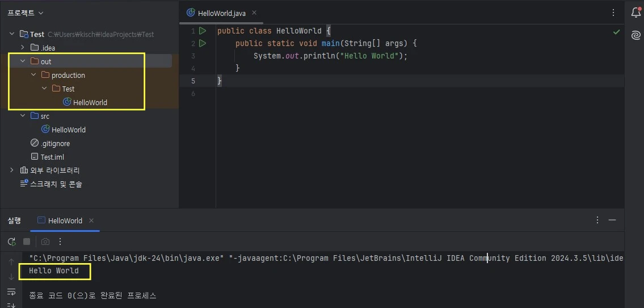This screenshot has width=644, height=308.
Task: Select the production folder row
Action: click(90, 75)
